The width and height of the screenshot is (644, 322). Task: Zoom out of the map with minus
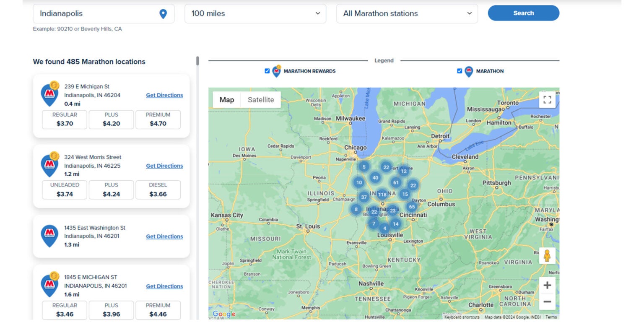547,301
